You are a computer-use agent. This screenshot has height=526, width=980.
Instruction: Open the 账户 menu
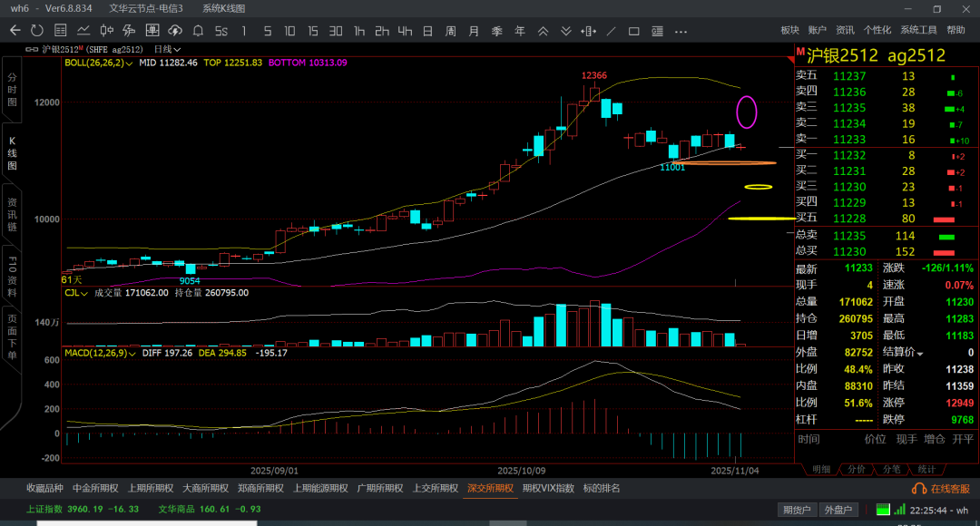817,30
